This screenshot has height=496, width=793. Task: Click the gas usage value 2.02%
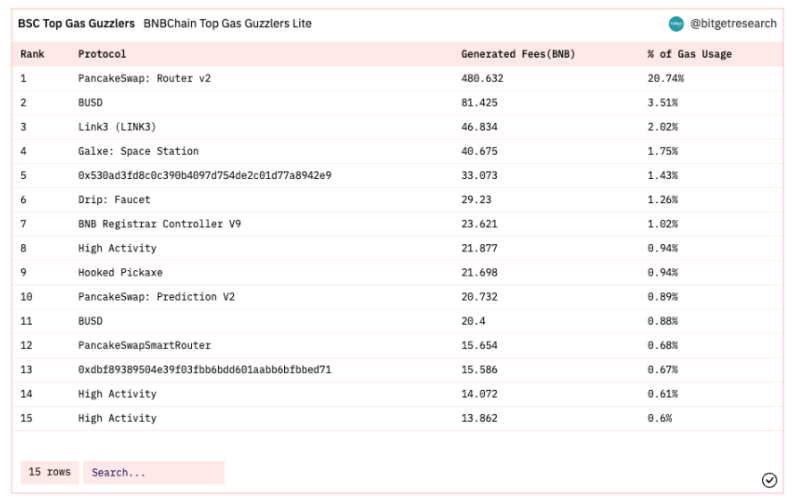663,127
